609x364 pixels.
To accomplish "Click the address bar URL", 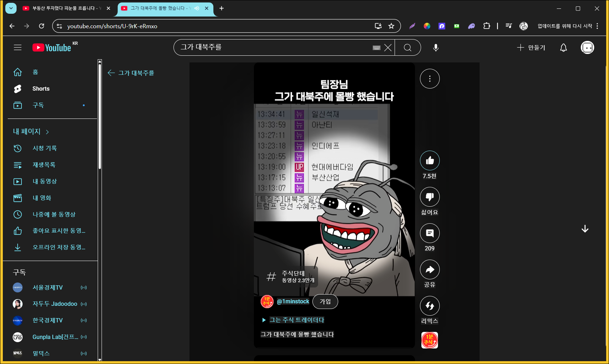I will click(x=112, y=26).
